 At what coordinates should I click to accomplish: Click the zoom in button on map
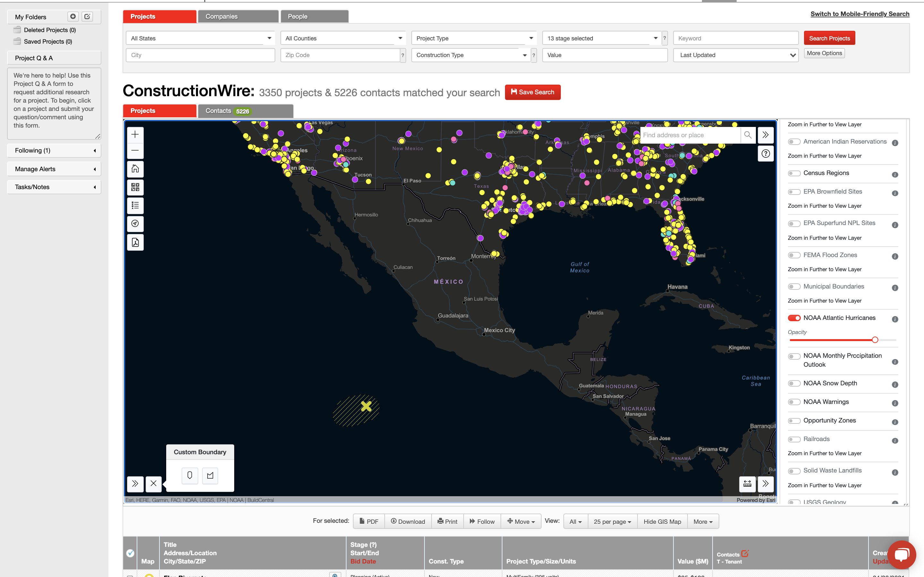(135, 134)
